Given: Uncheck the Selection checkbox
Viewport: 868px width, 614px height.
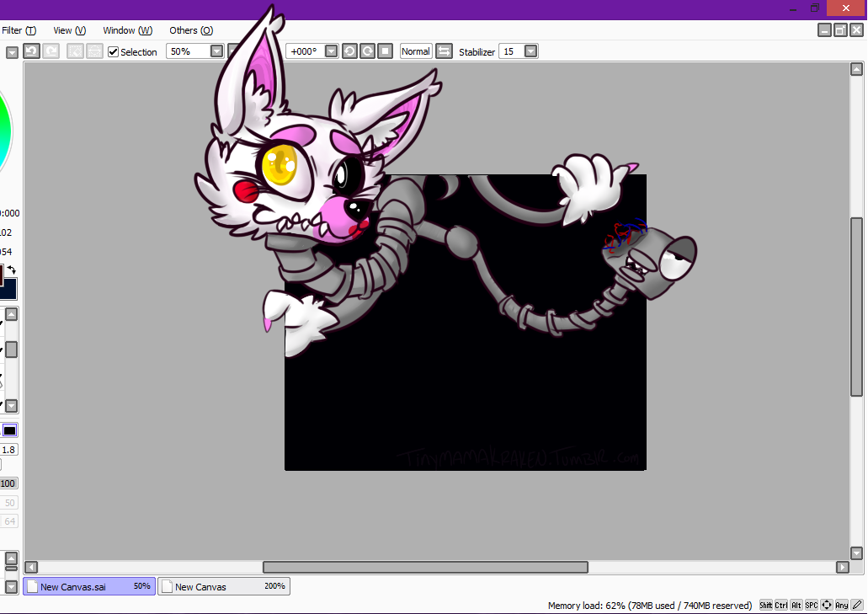Looking at the screenshot, I should coord(114,51).
